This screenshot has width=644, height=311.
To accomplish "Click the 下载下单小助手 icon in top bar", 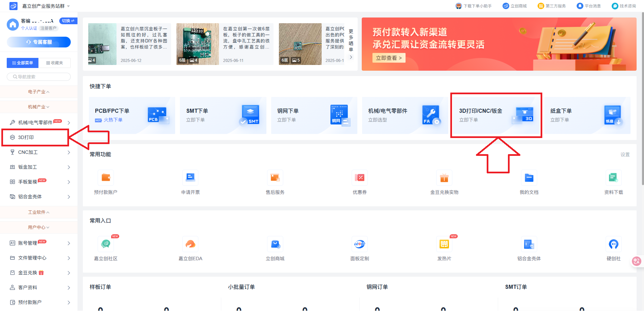I will tap(459, 6).
